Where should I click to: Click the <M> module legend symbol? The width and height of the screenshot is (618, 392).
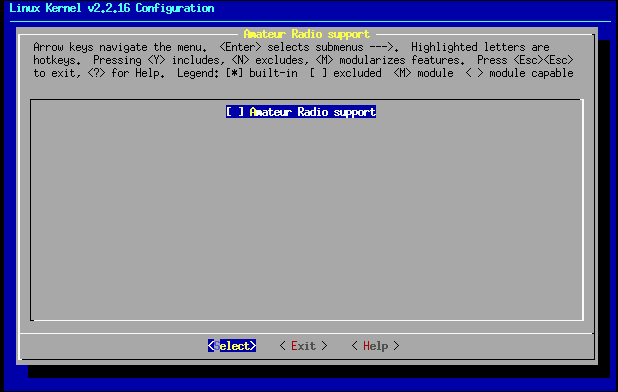click(402, 73)
